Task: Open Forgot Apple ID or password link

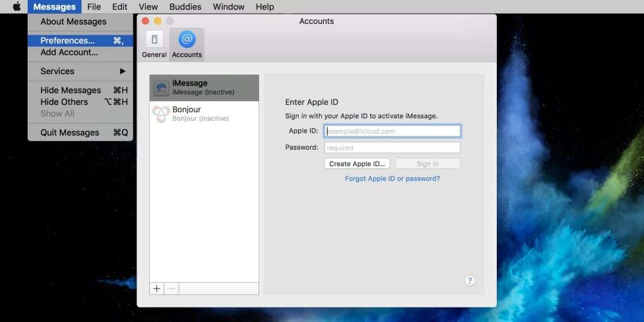Action: click(392, 179)
